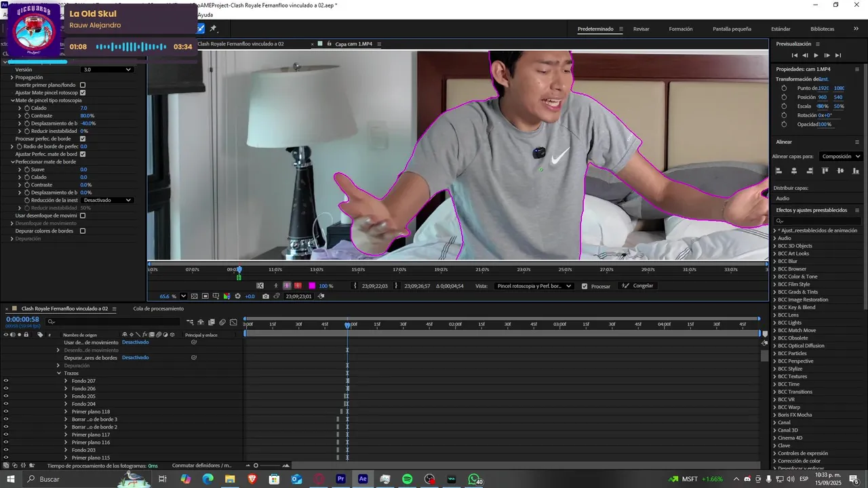This screenshot has width=868, height=488.
Task: Click Conmutar definidores / modos button
Action: (202, 466)
